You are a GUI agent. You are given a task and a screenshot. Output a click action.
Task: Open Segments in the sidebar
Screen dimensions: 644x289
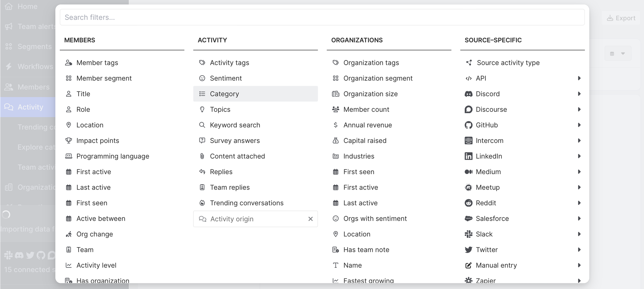[34, 47]
